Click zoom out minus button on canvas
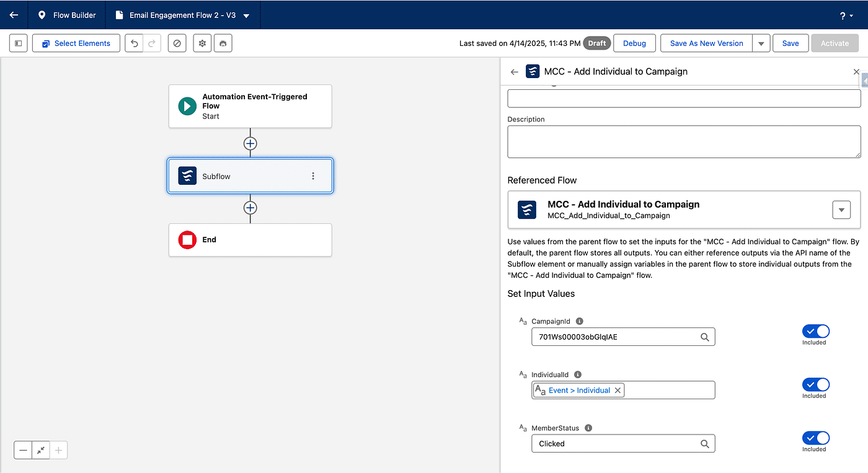Screen dimensions: 868x473 pyautogui.click(x=24, y=451)
